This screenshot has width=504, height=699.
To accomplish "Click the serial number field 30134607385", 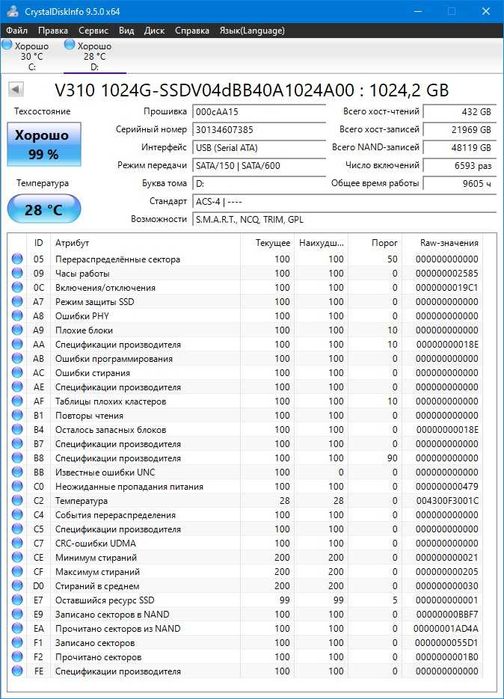I will point(259,130).
